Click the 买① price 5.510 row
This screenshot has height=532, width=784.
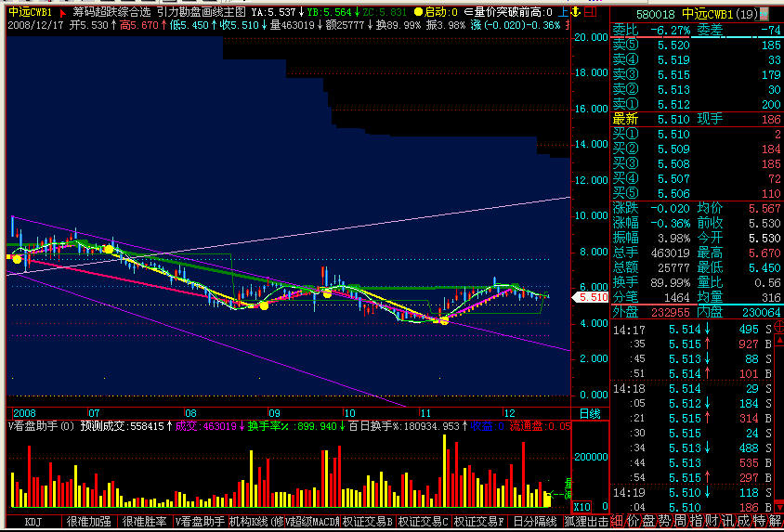pyautogui.click(x=697, y=135)
